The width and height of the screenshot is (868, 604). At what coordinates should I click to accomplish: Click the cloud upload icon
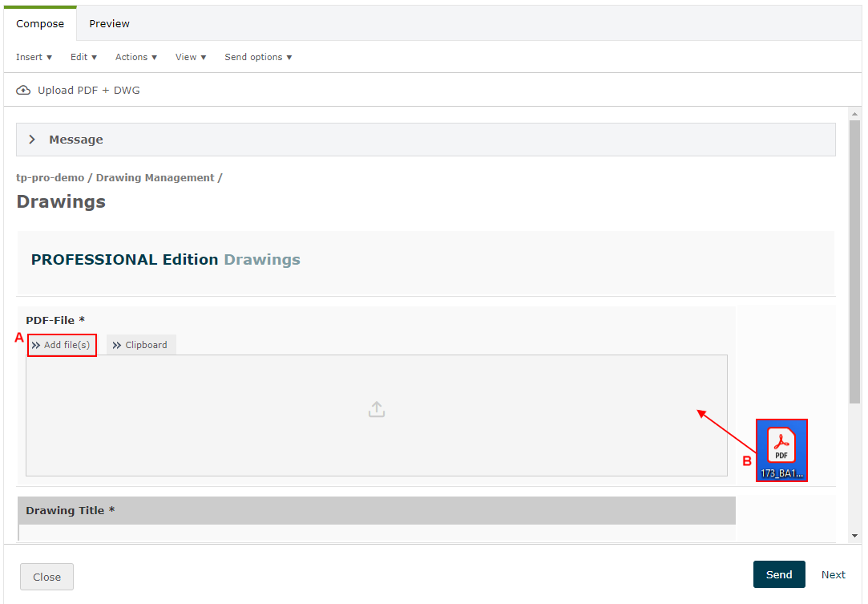pyautogui.click(x=23, y=91)
